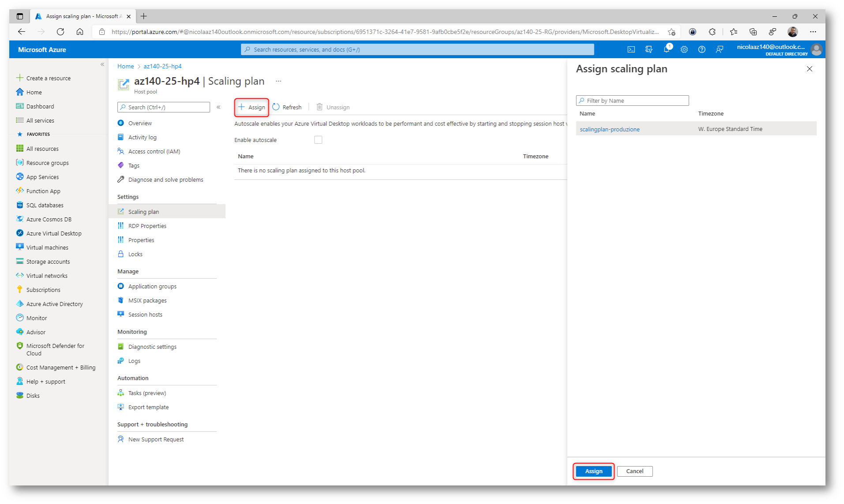Collapse the left portal sidebar
Image resolution: width=844 pixels, height=504 pixels.
click(x=102, y=64)
